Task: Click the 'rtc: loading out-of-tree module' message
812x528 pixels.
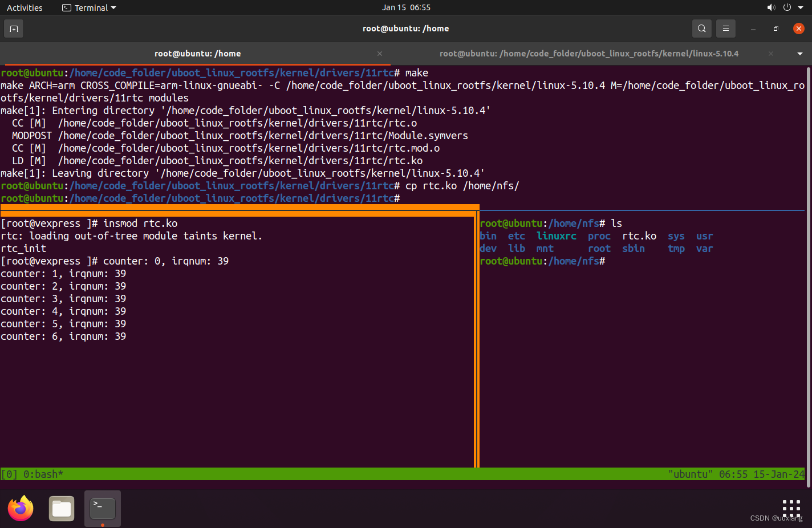Action: pos(132,236)
